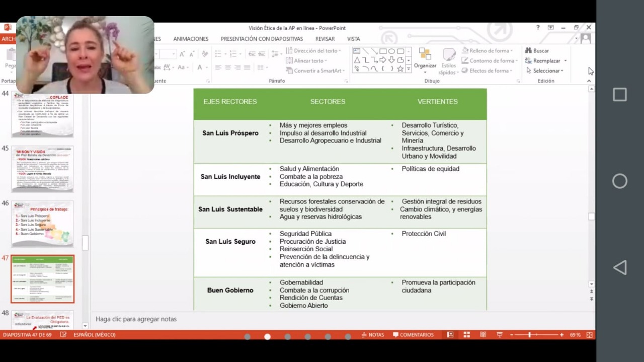Screen dimensions: 644x362
Task: Select the star shape in gallery
Action: click(x=400, y=69)
